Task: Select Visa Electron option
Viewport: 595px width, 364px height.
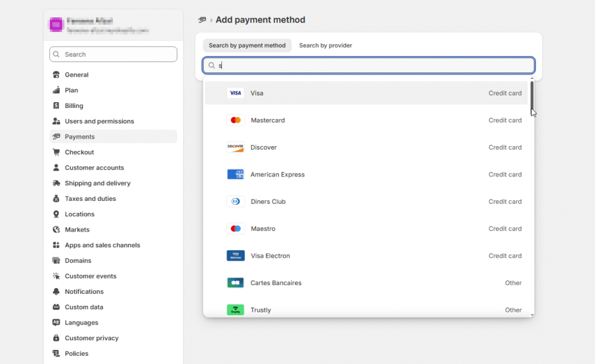Action: (366, 255)
